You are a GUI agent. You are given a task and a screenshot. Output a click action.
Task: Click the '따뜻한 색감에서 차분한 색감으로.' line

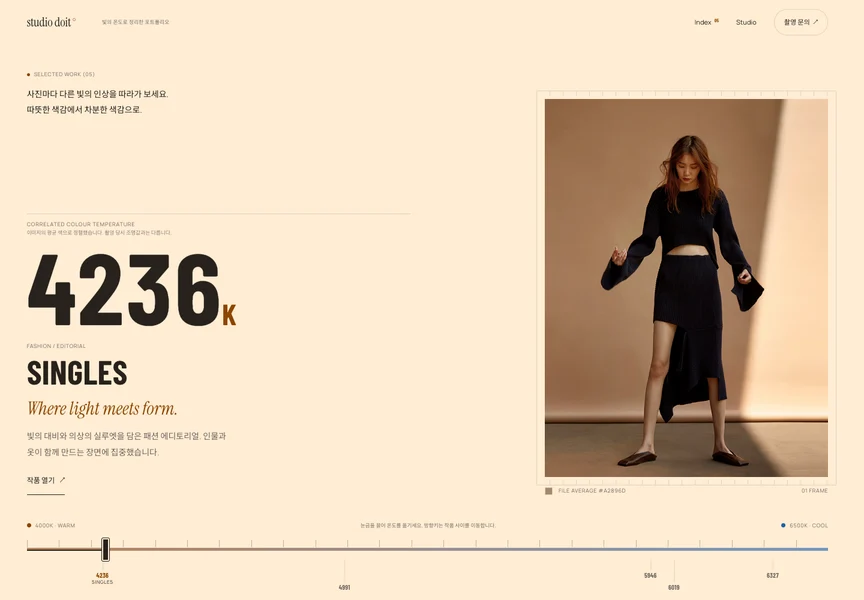coord(84,110)
